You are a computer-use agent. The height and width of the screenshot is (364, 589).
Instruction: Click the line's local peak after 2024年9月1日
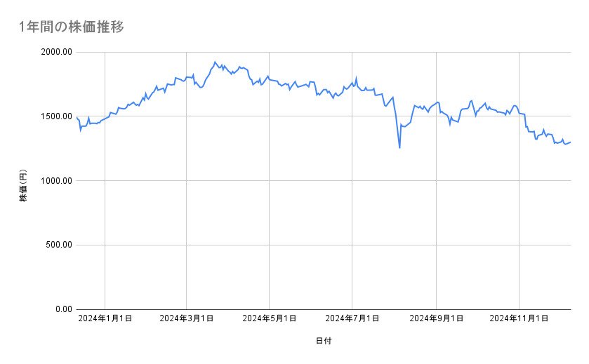click(x=472, y=100)
